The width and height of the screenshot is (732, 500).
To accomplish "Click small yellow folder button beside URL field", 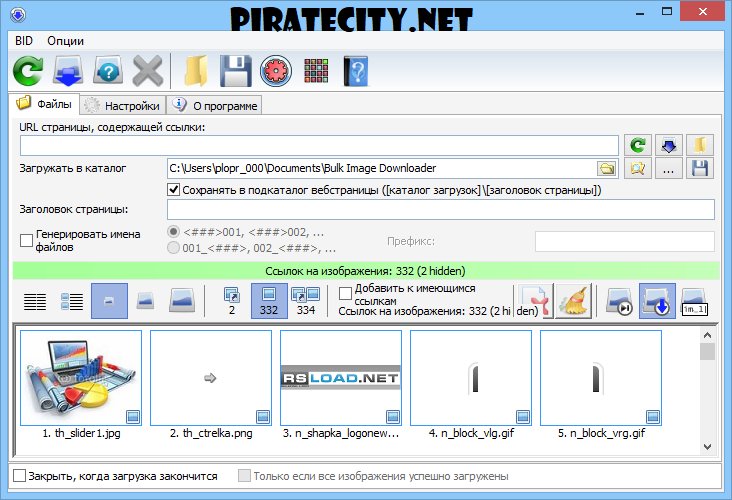I will (x=699, y=145).
